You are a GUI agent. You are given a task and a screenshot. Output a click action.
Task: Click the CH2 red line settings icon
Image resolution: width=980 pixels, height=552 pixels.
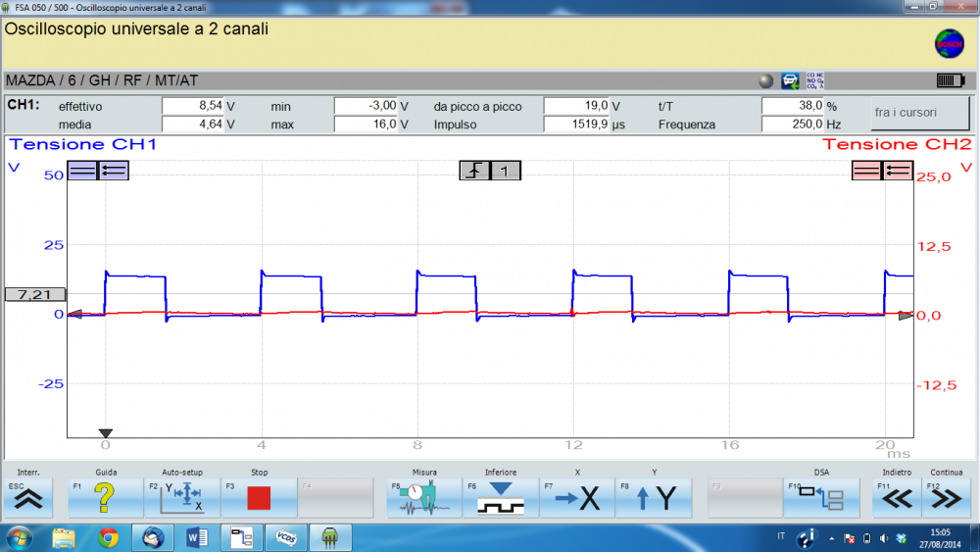[867, 170]
